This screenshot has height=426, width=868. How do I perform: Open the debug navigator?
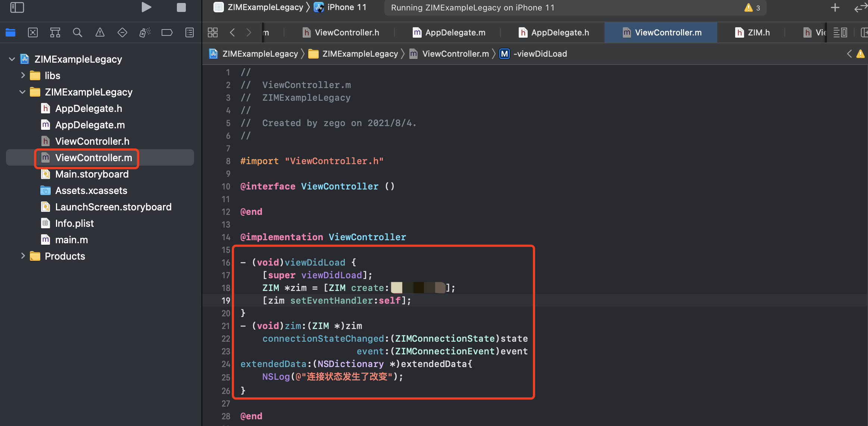coord(145,33)
